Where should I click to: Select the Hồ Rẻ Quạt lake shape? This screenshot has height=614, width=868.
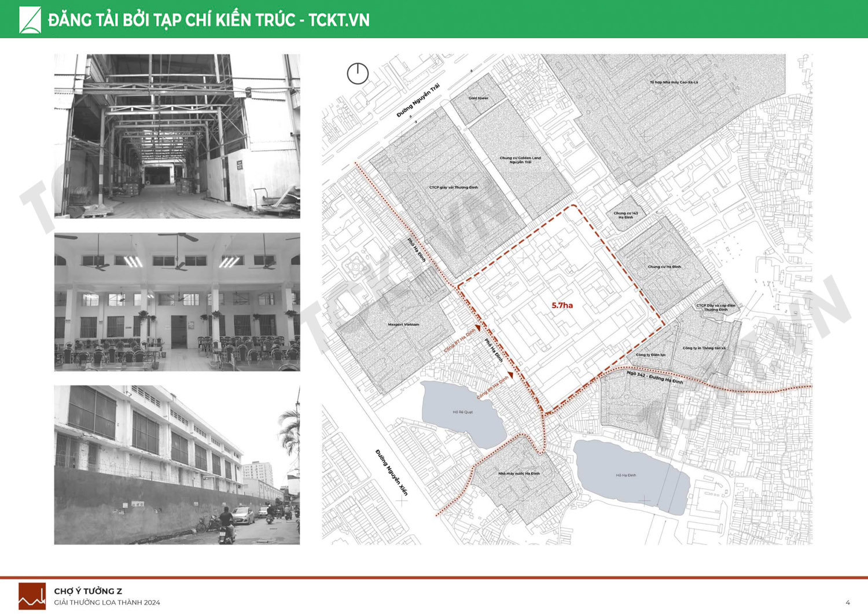pos(463,412)
